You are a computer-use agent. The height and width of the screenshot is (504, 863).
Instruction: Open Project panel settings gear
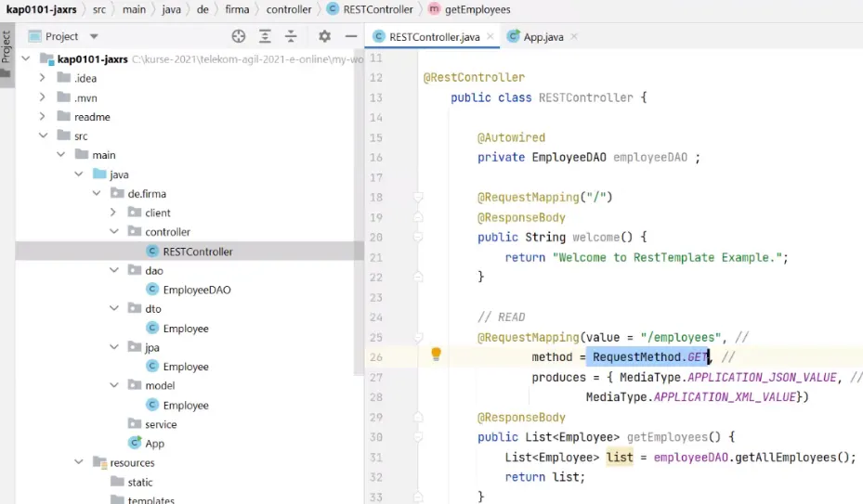pos(325,36)
